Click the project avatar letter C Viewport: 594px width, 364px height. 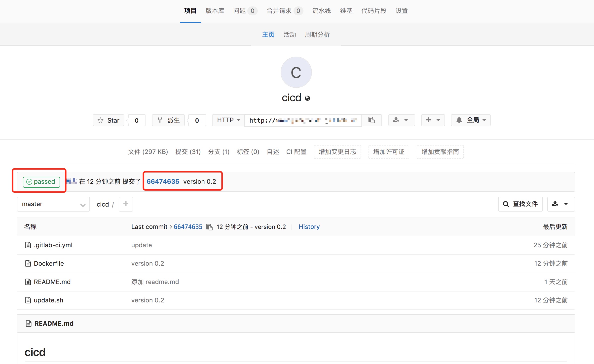click(296, 72)
